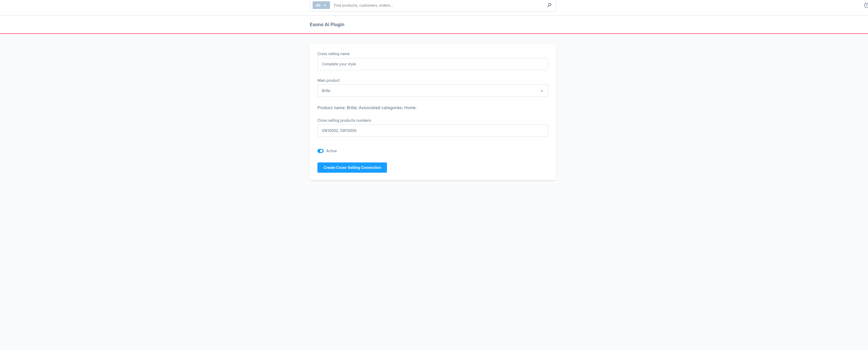Edit the Cross selling name field
The image size is (868, 350).
(433, 64)
